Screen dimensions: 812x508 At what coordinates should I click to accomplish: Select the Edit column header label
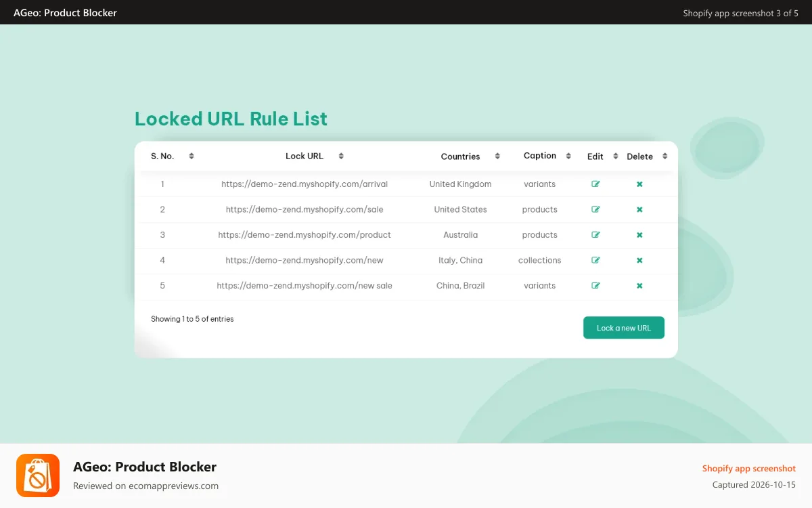click(x=595, y=156)
